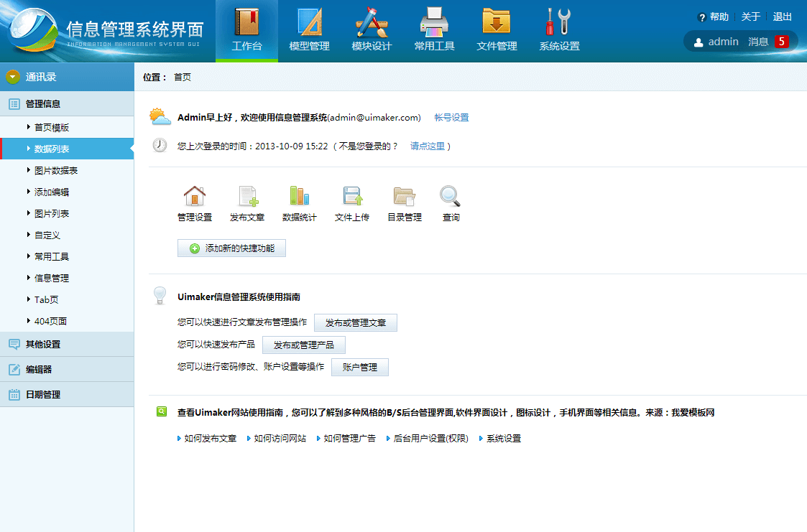Switch to the 工作台 tab
Screen dimensions: 807x532
point(246,29)
